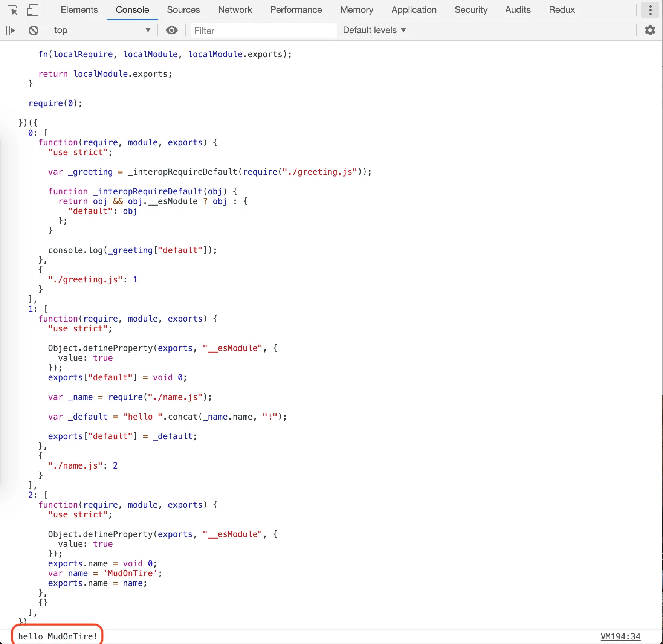This screenshot has height=644, width=663.
Task: Click the module index '2: [' line
Action: pyautogui.click(x=38, y=495)
